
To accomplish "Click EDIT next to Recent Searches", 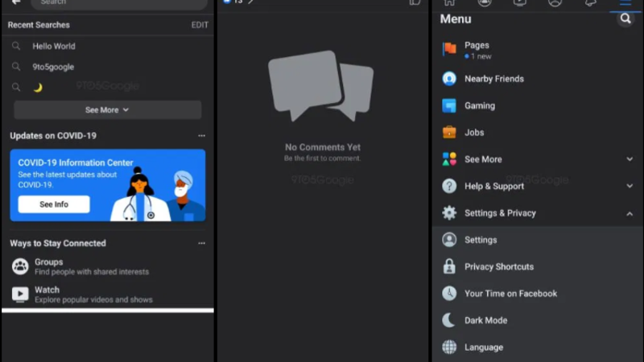I will [x=200, y=25].
